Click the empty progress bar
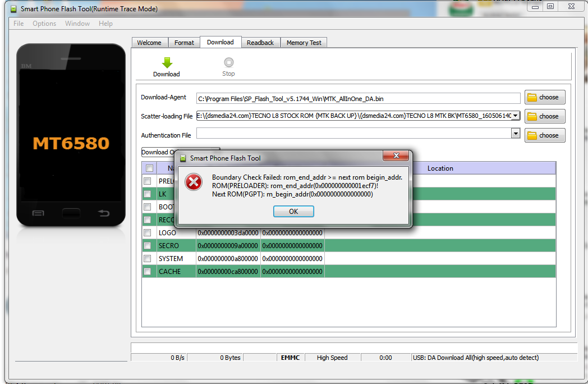Screen dimensions: 588x384 tap(354, 347)
